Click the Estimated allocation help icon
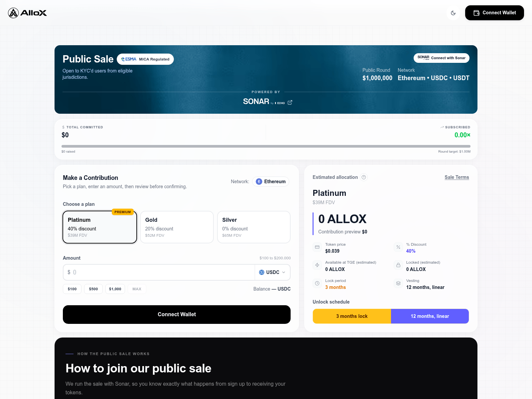Screen dimensions: 532x399 pos(364,177)
